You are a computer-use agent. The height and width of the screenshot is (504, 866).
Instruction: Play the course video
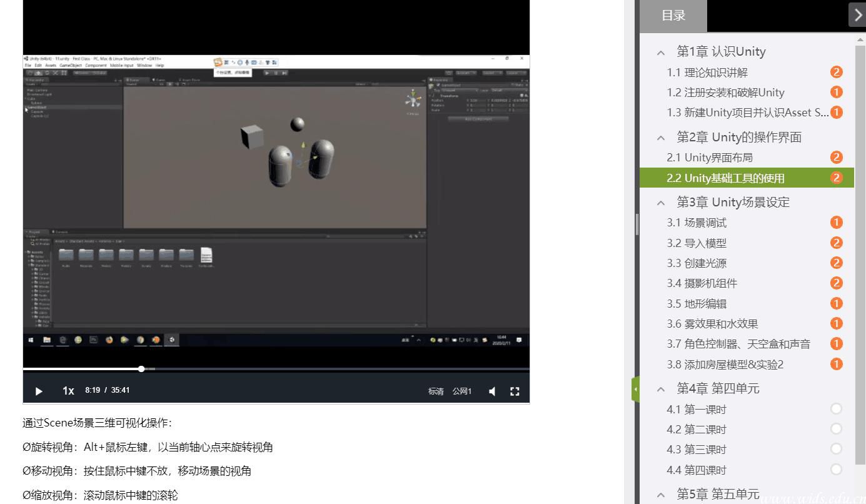point(39,391)
